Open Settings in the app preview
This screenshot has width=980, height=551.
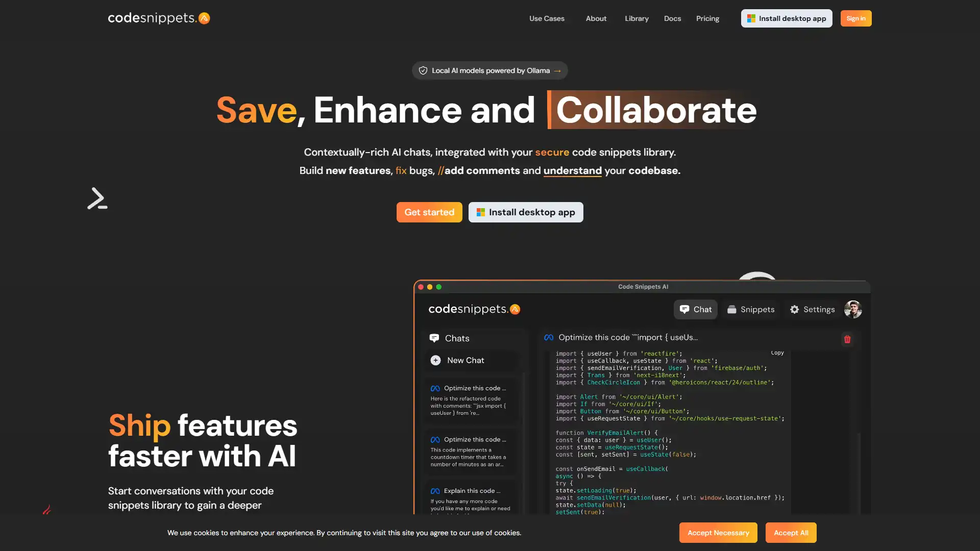pos(812,309)
